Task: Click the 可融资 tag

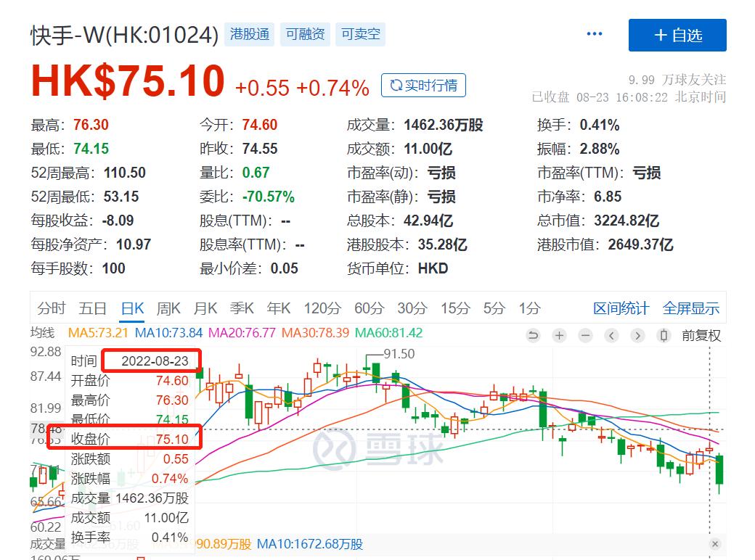Action: [x=304, y=33]
